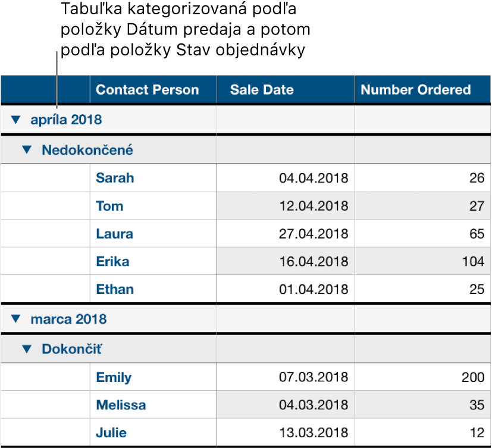Image resolution: width=492 pixels, height=448 pixels.
Task: Collapse the Nedokončené subgroup
Action: tap(26, 150)
